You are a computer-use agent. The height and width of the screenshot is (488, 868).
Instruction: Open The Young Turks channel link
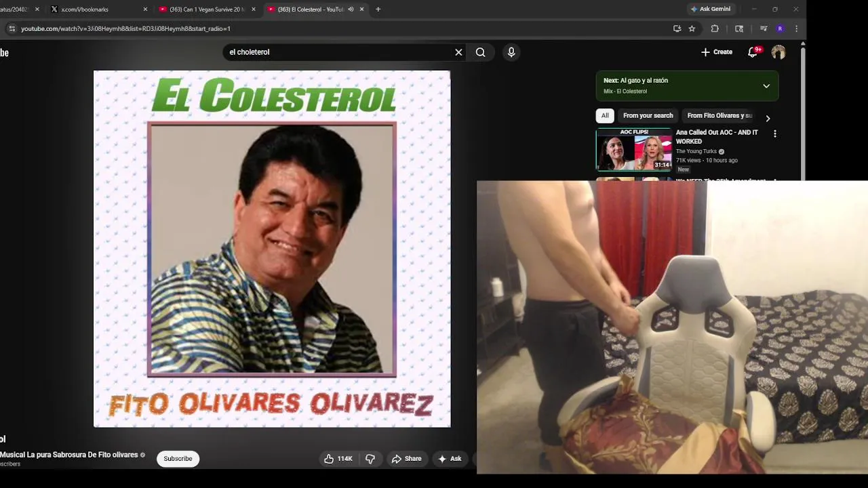(696, 151)
